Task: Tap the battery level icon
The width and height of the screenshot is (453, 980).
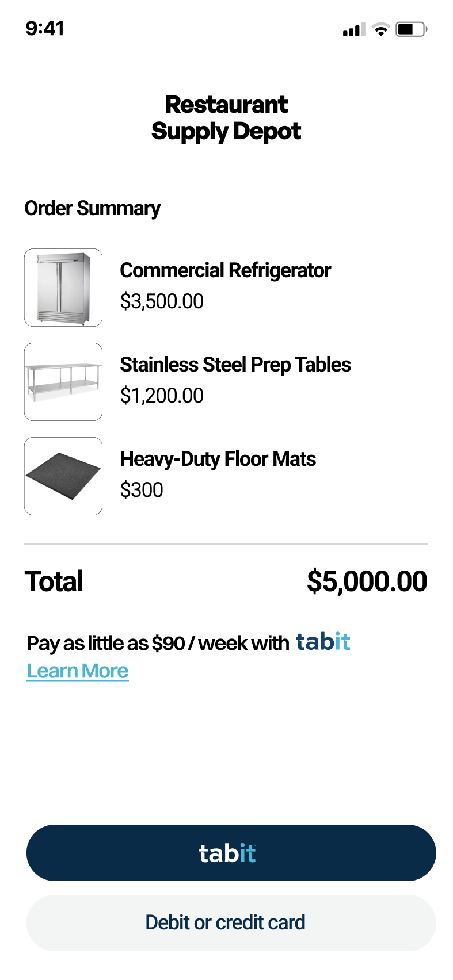Action: 410,29
